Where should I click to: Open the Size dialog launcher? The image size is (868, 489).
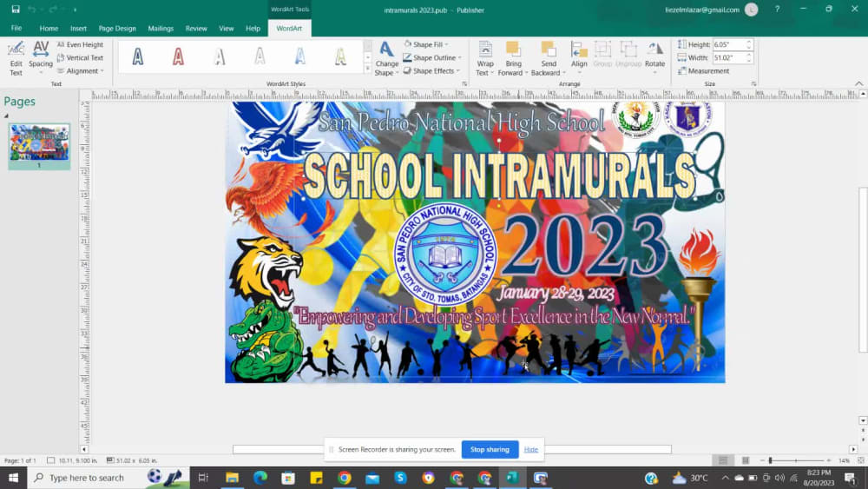[753, 83]
